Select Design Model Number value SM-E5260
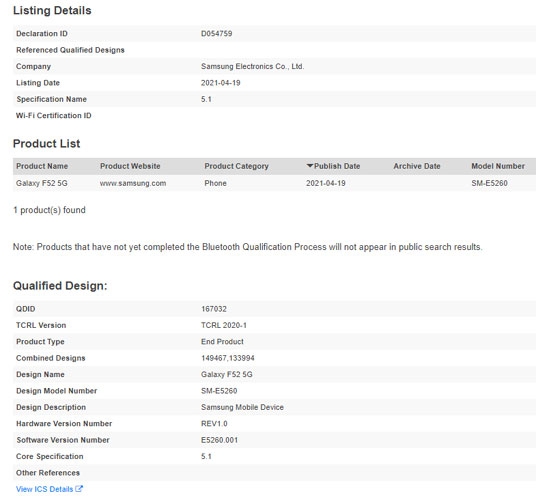Image resolution: width=536 pixels, height=500 pixels. 219,391
